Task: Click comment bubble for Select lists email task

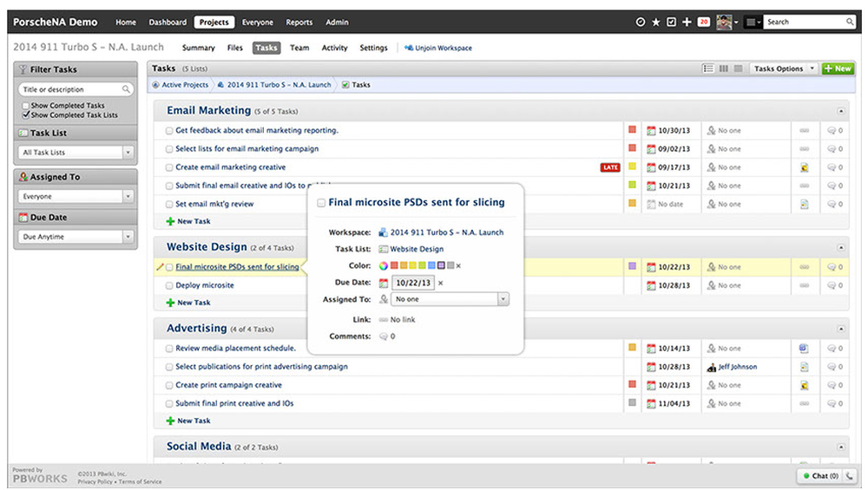Action: (831, 149)
